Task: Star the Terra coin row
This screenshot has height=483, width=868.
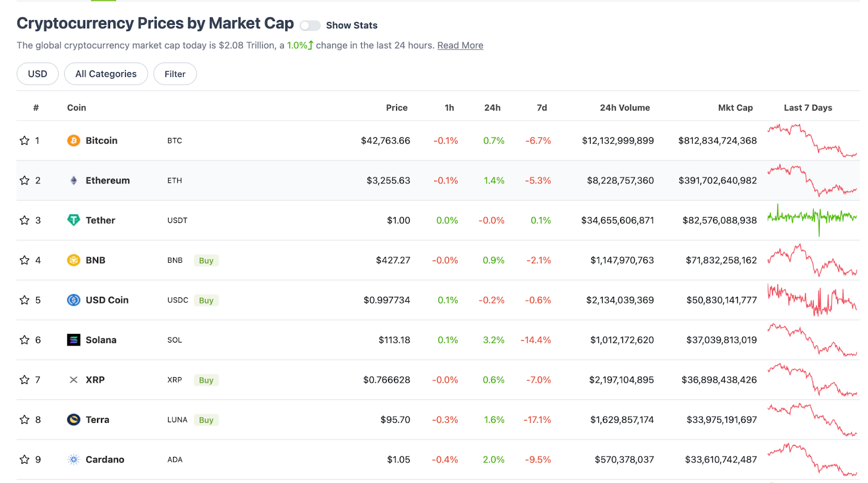Action: point(24,420)
